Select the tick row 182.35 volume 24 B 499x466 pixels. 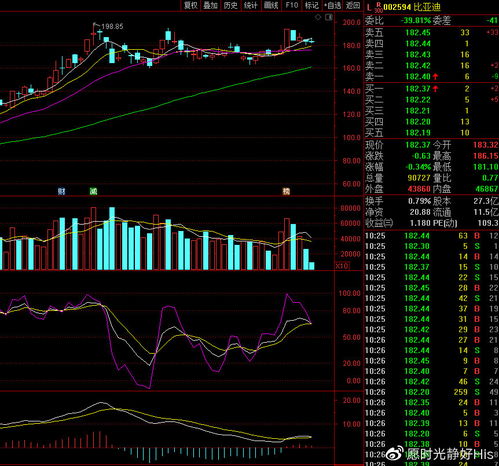431,403
